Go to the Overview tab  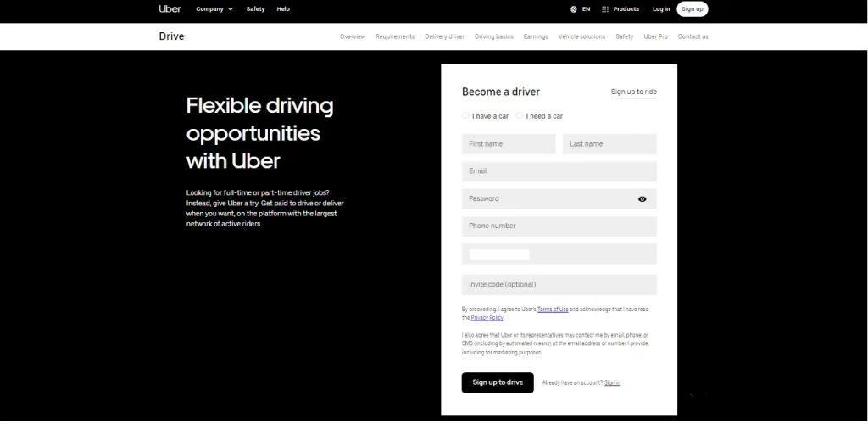pos(353,36)
